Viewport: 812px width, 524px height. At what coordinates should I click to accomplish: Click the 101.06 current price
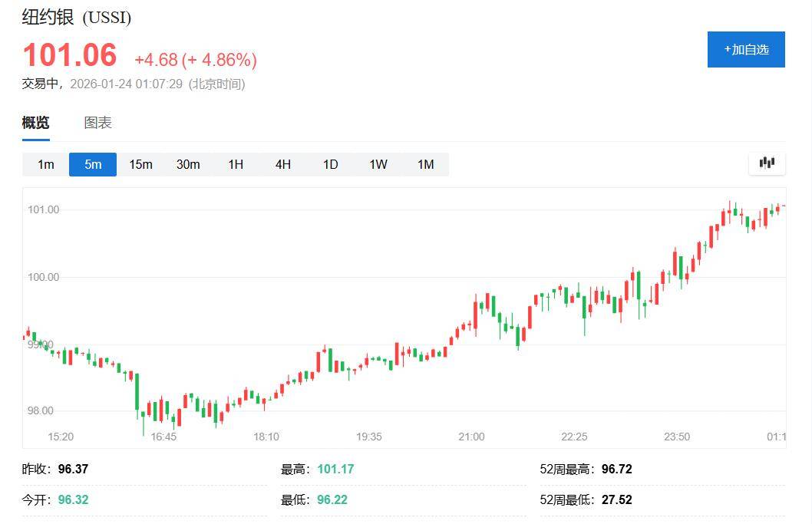(x=70, y=56)
